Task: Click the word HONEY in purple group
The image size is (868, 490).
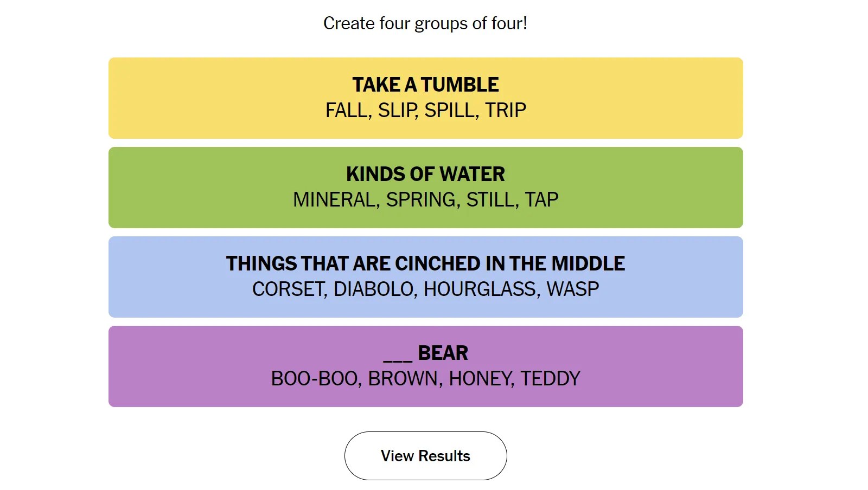Action: [x=481, y=378]
